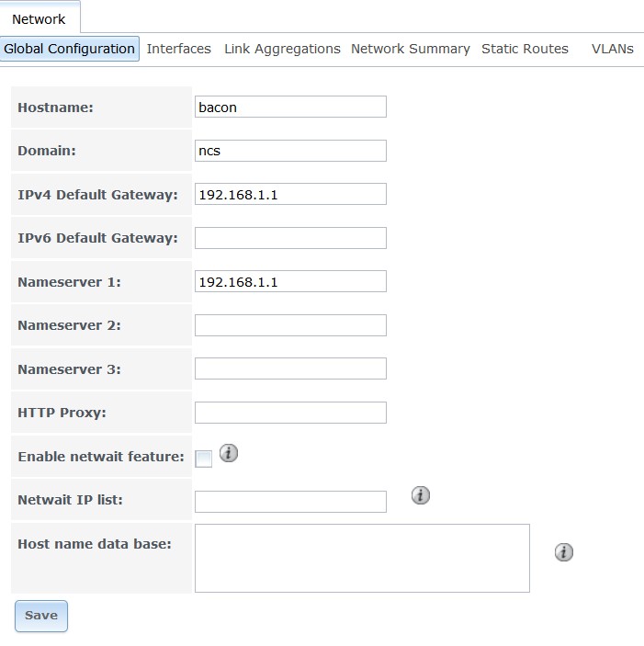Click info icon beside Netwait IP list

tap(421, 496)
